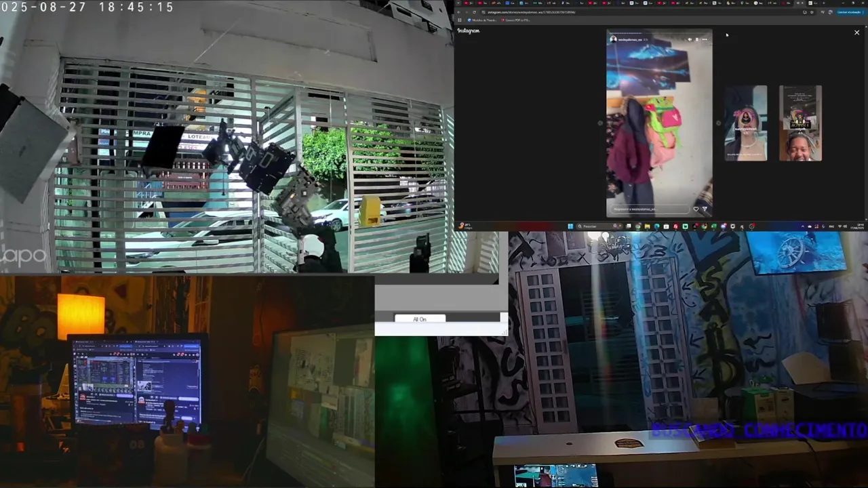This screenshot has height=488, width=868.
Task: Click the Instagram logo
Action: [469, 30]
